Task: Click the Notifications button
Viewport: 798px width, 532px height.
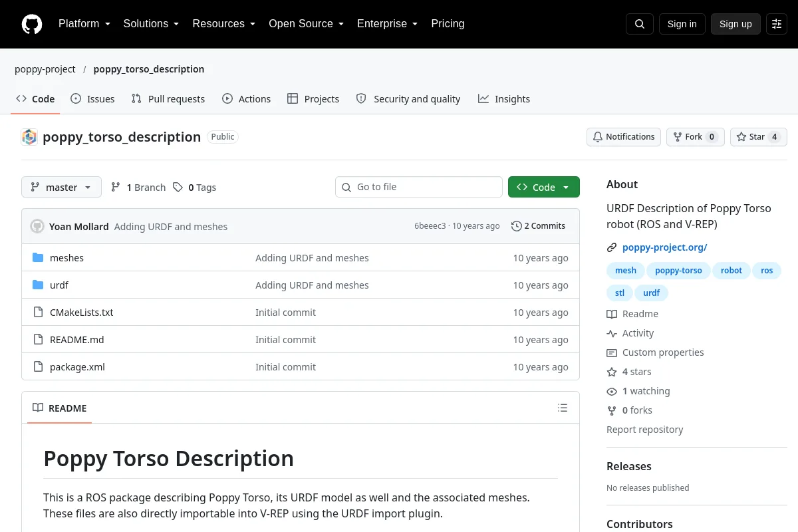Action: (x=624, y=137)
